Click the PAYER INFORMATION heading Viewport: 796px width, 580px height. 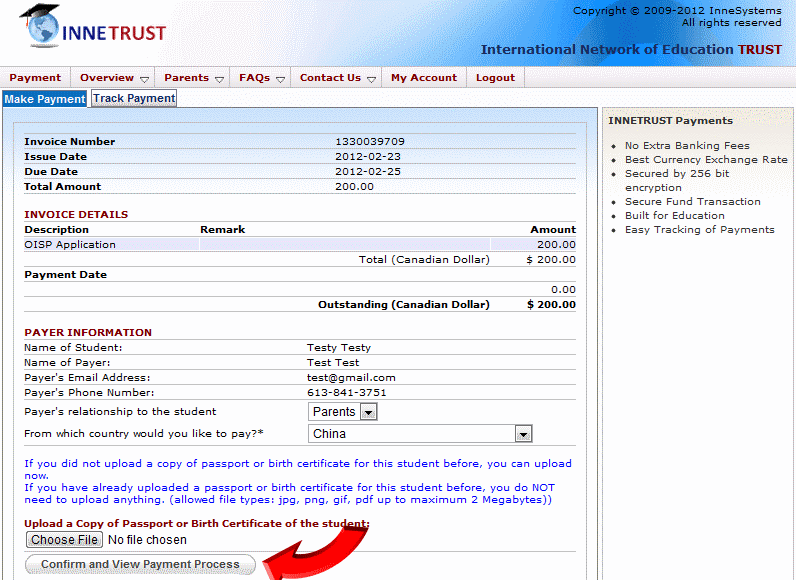pos(88,332)
